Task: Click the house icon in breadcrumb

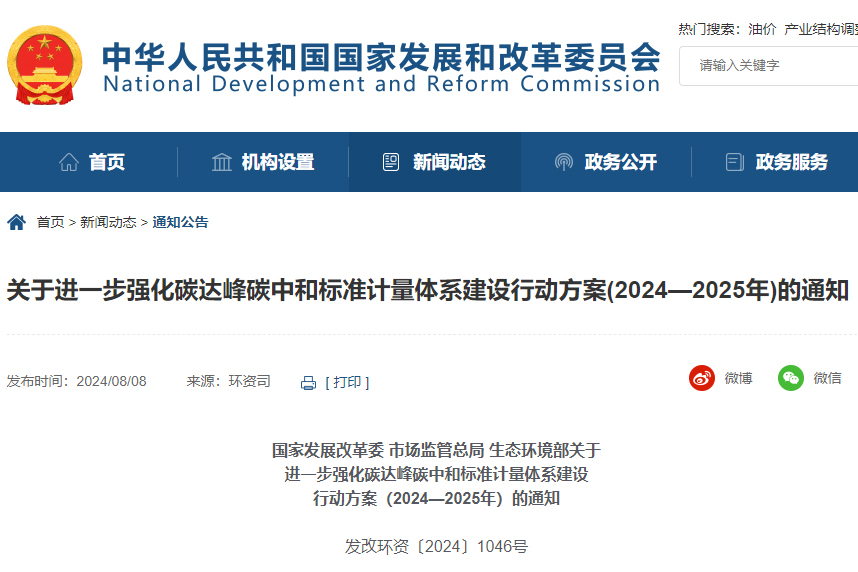Action: tap(16, 222)
